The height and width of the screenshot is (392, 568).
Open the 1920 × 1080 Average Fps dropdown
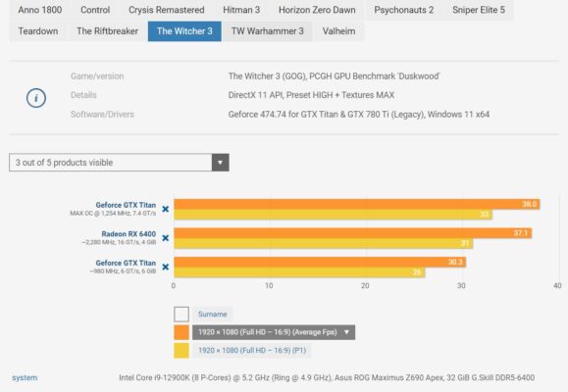pos(274,332)
